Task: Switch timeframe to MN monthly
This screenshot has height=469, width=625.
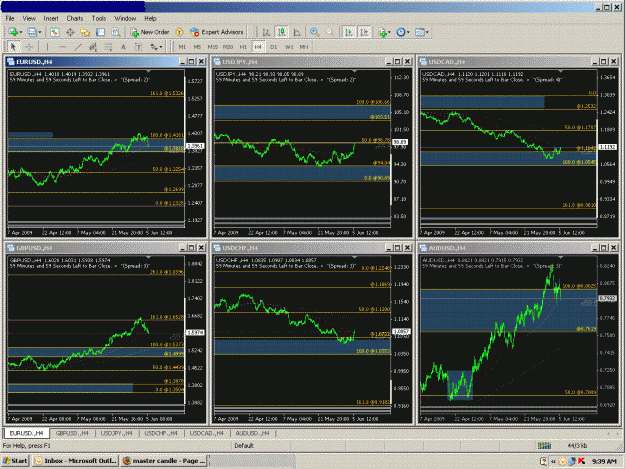Action: coord(304,47)
